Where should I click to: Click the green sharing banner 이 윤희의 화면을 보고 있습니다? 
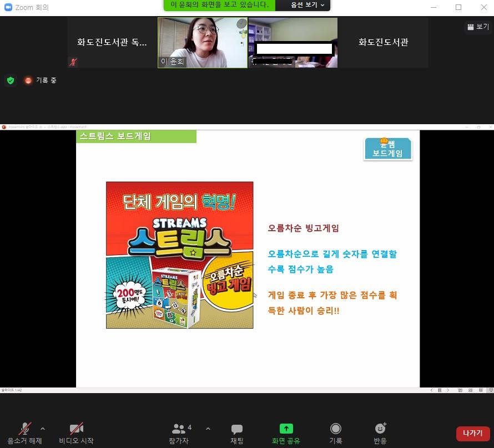coord(220,5)
